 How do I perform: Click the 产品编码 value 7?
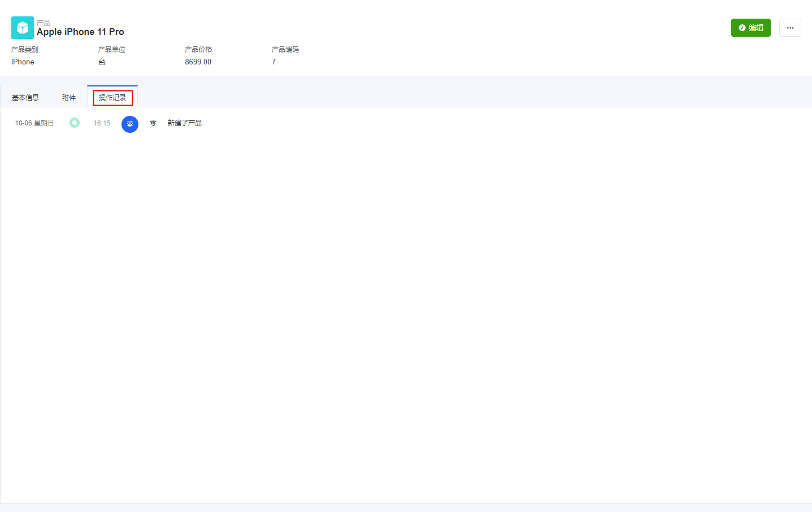[x=274, y=62]
